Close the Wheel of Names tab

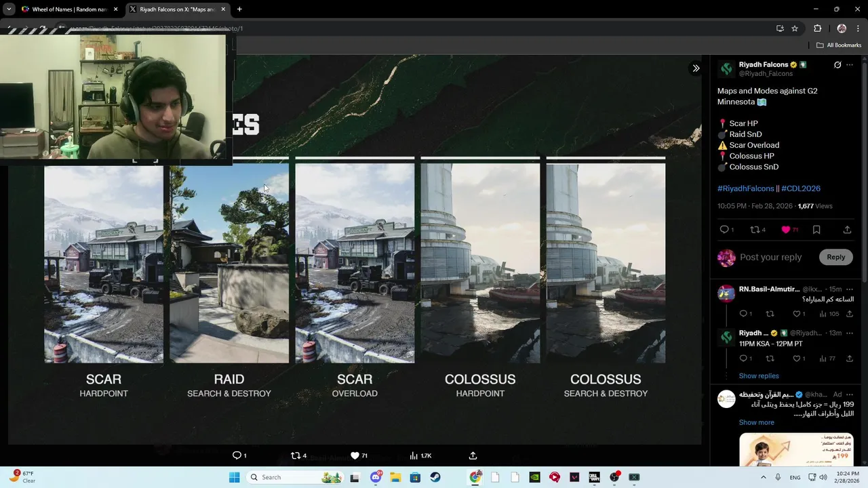pos(115,9)
